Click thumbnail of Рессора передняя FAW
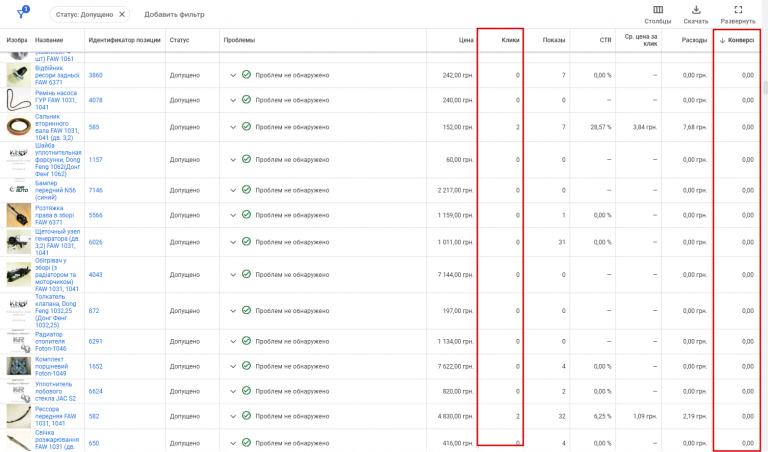The image size is (768, 452). coord(19,416)
